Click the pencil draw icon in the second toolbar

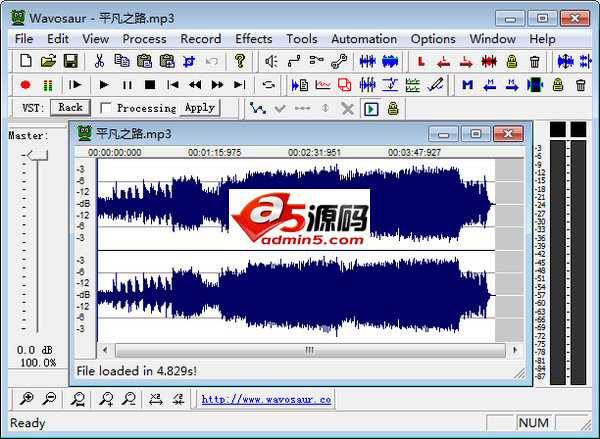coord(435,85)
